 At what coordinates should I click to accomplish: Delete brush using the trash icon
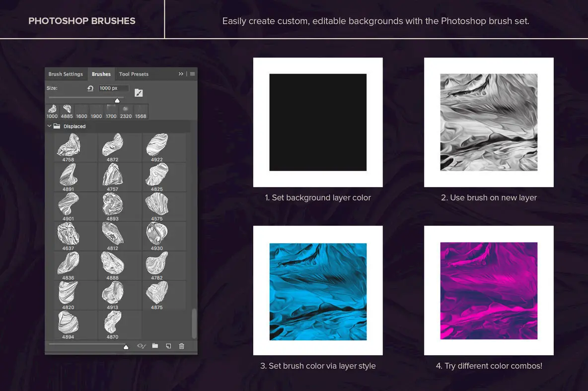[181, 346]
